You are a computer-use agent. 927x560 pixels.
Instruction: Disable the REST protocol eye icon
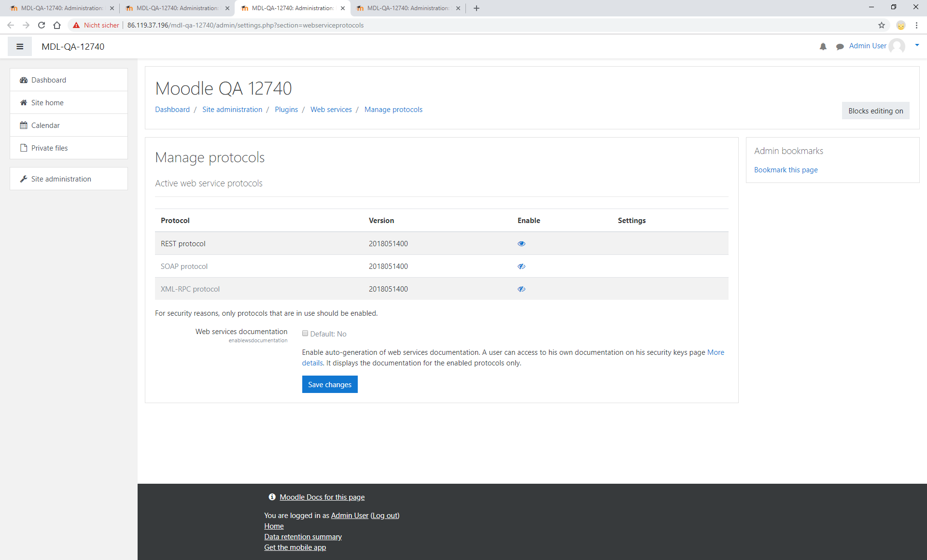[521, 243]
